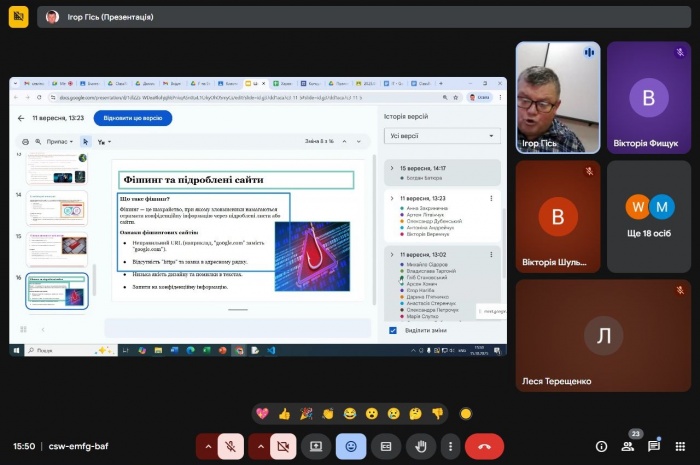Image resolution: width=700 pixels, height=465 pixels.
Task: Open the camera video settings arrow
Action: pos(260,446)
